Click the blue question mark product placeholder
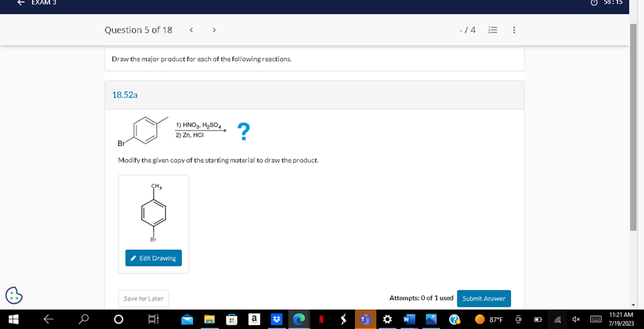644x329 pixels. coord(244,132)
